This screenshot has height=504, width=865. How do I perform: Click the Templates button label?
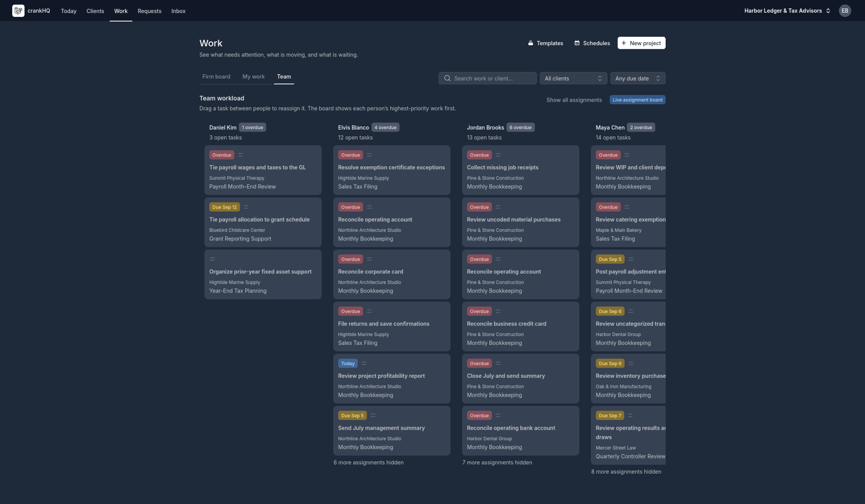point(550,43)
